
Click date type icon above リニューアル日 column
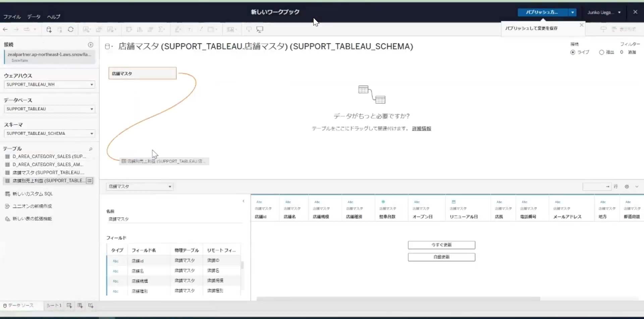(453, 202)
